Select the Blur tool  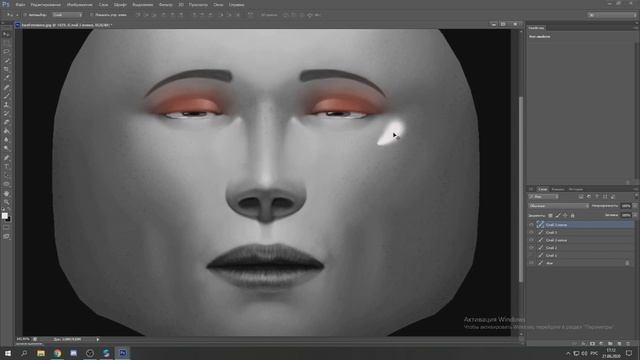coord(6,140)
